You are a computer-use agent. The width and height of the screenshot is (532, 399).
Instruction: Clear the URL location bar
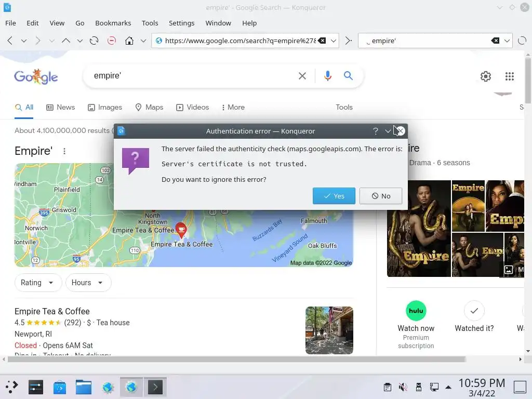tap(322, 41)
